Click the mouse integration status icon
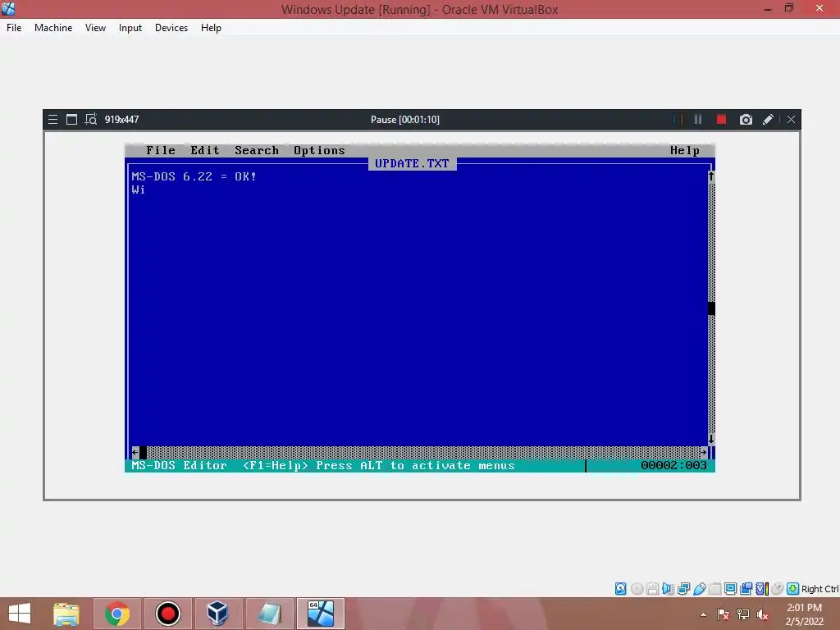 tap(778, 589)
